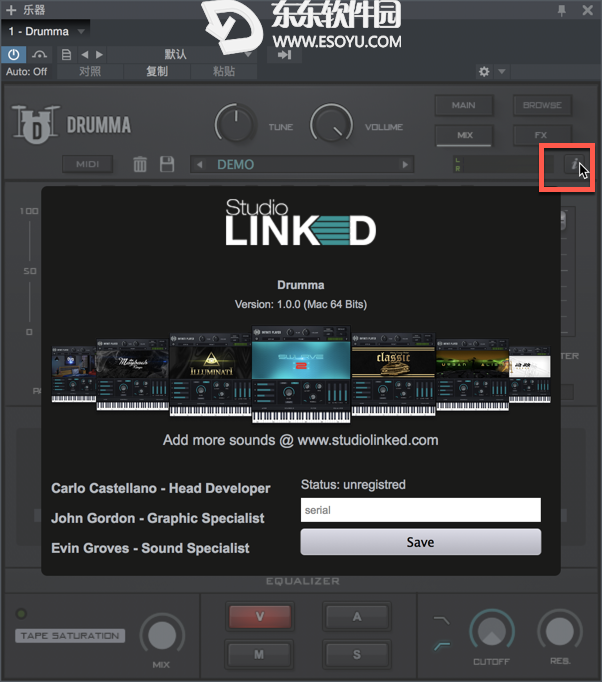Adjust the tape saturation MIX knob
This screenshot has width=602, height=682.
(x=162, y=635)
